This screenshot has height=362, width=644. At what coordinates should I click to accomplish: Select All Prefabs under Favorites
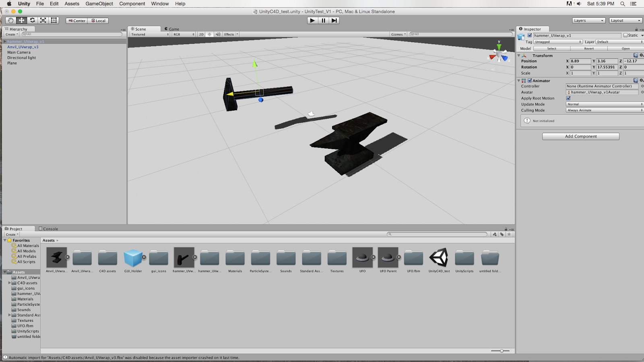27,257
